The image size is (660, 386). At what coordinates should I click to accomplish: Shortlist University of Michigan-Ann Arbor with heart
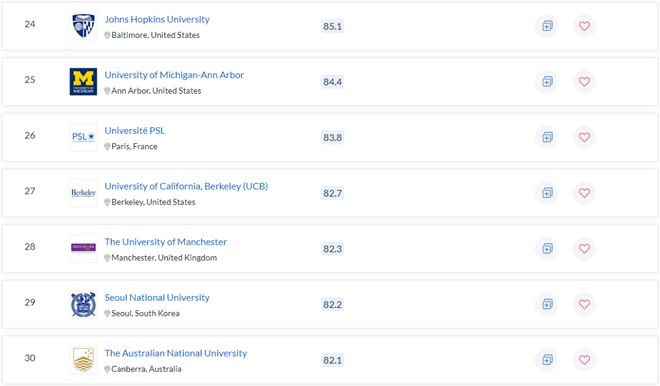[584, 82]
